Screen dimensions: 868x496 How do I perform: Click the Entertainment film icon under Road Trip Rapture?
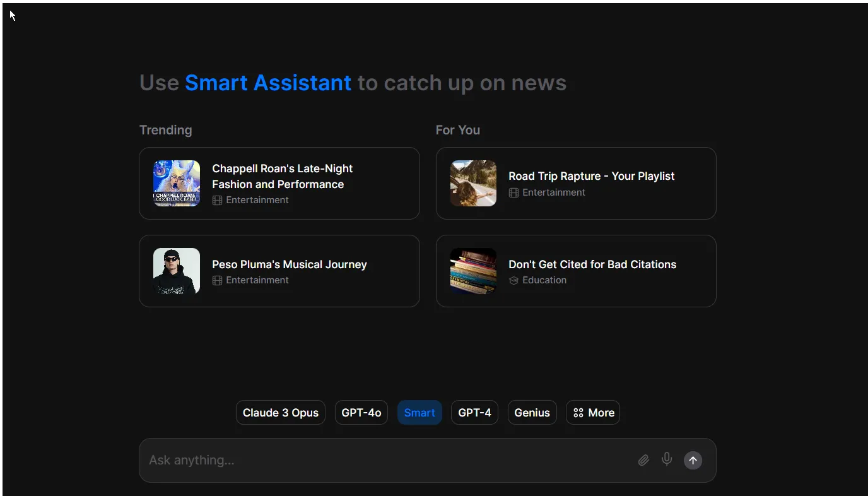tap(513, 192)
